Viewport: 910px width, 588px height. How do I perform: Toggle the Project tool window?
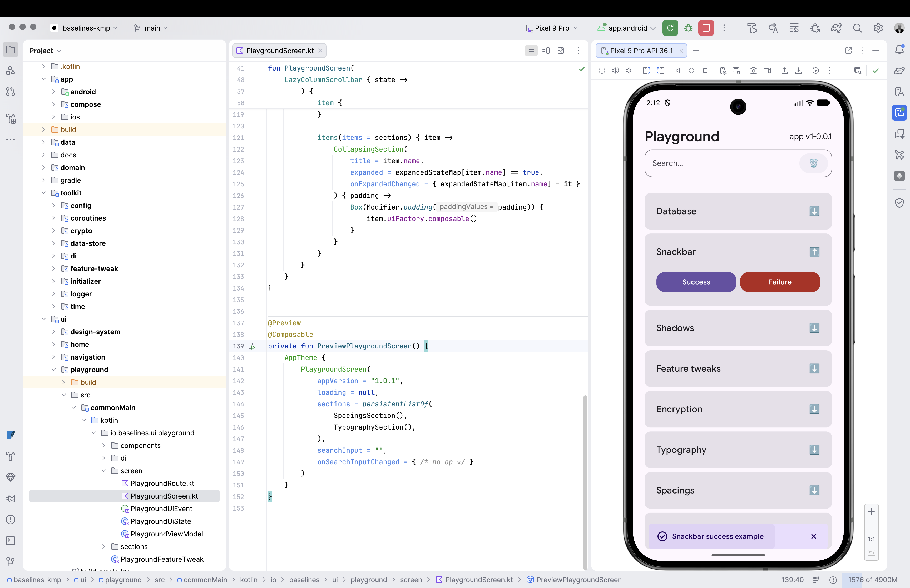[x=10, y=50]
